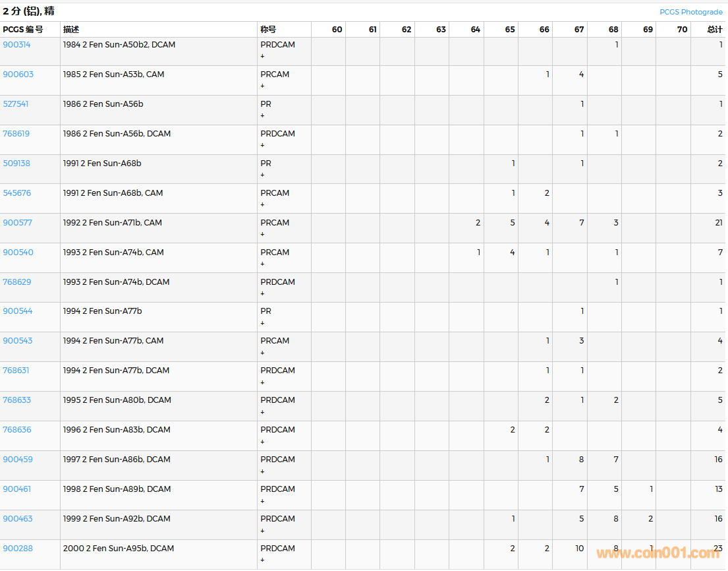Show plus grades for 1992 2 Fen CAM

click(x=262, y=235)
